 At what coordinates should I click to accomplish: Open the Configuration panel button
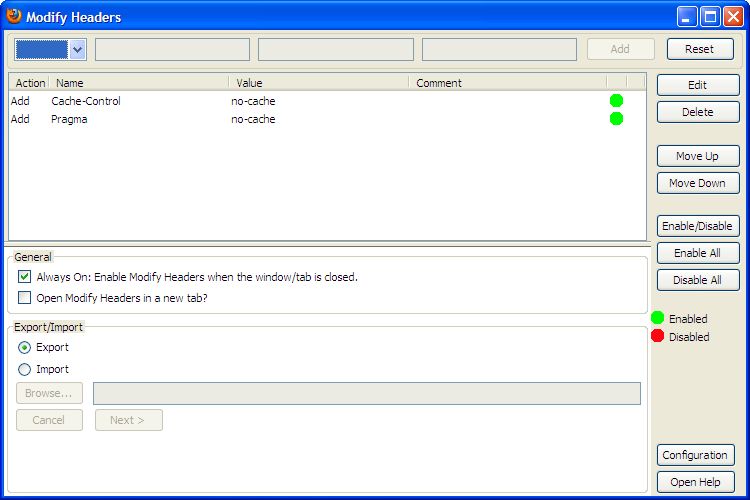coord(695,455)
